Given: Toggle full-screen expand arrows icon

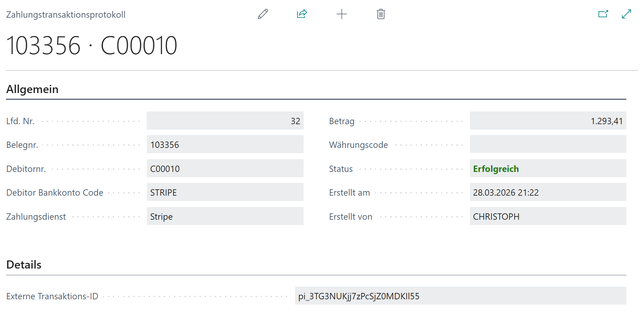Looking at the screenshot, I should [626, 14].
